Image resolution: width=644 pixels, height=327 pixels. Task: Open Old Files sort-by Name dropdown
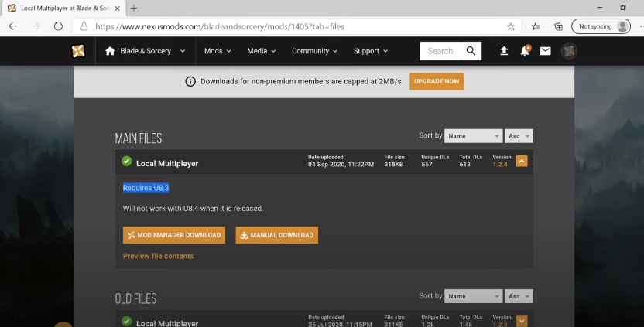pyautogui.click(x=473, y=296)
